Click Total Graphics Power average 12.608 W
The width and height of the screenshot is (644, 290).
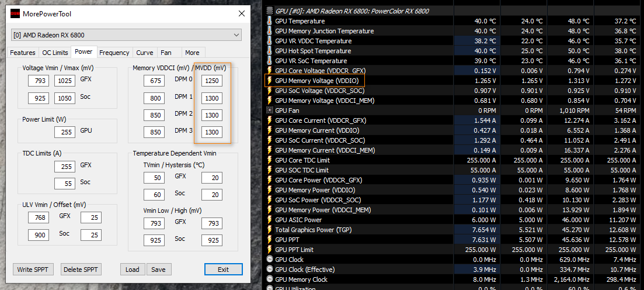(x=622, y=230)
